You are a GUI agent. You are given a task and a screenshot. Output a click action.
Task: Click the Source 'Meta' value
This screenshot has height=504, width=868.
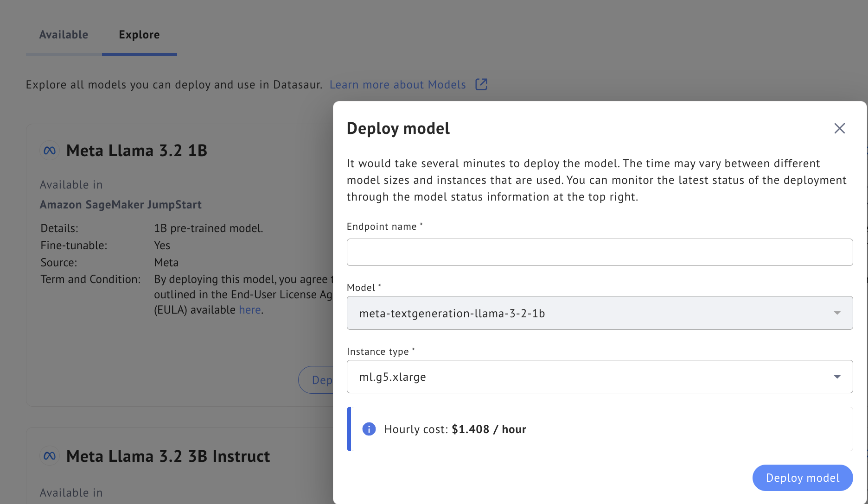(166, 263)
